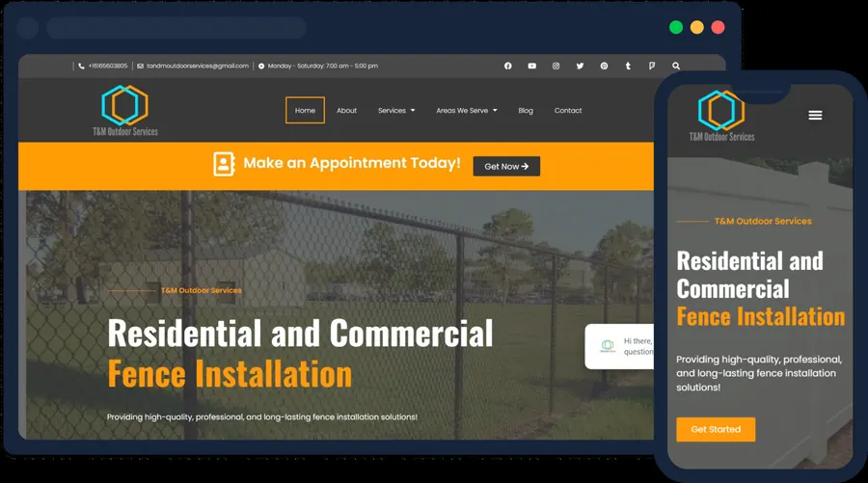Open the About menu item

[x=346, y=111]
